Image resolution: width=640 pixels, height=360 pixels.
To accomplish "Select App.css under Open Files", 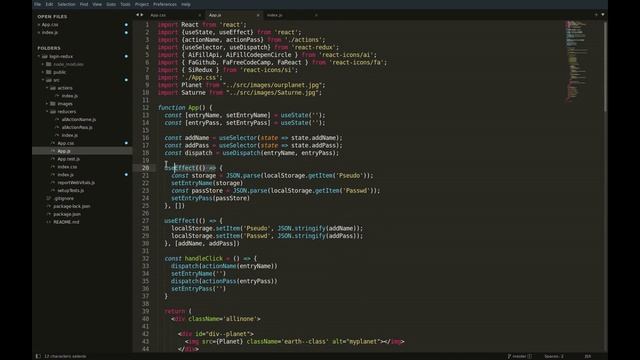I will [x=50, y=25].
